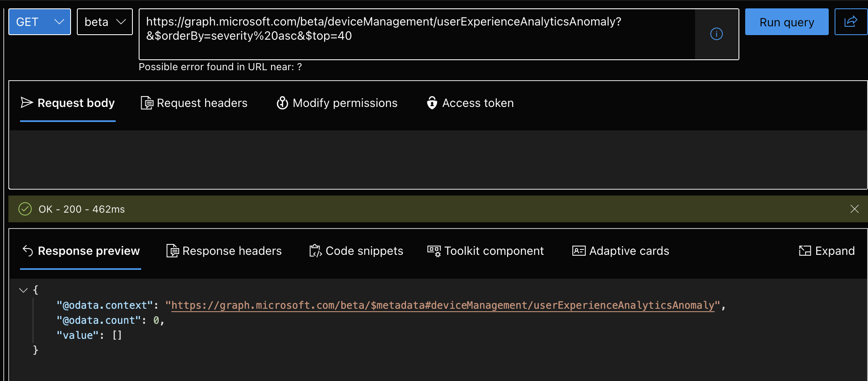Click the Adaptive cards card icon
The height and width of the screenshot is (381, 868).
[x=578, y=251]
